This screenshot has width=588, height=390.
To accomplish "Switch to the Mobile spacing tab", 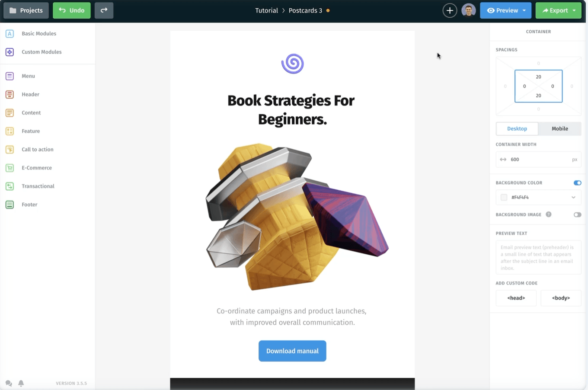I will (559, 128).
